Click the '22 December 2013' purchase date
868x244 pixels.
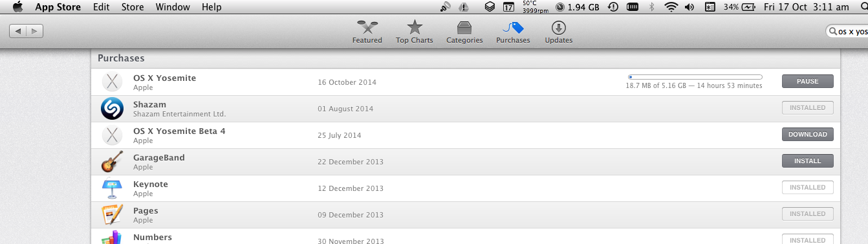(x=351, y=162)
